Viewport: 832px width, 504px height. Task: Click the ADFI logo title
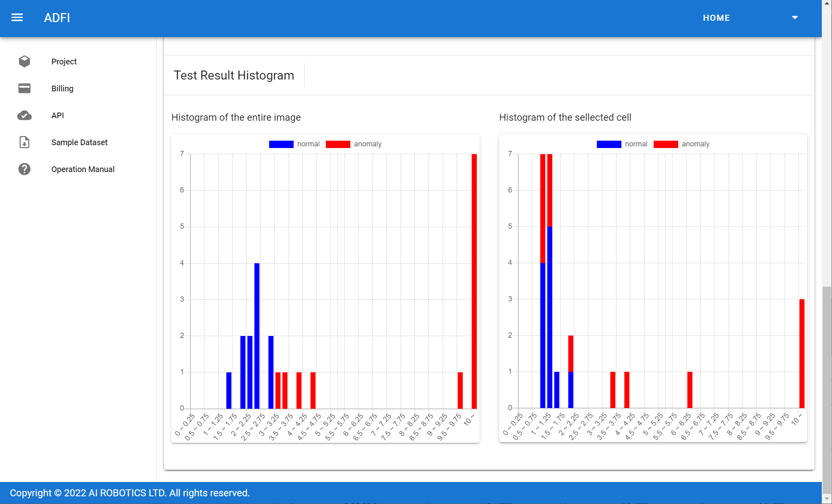tap(57, 18)
